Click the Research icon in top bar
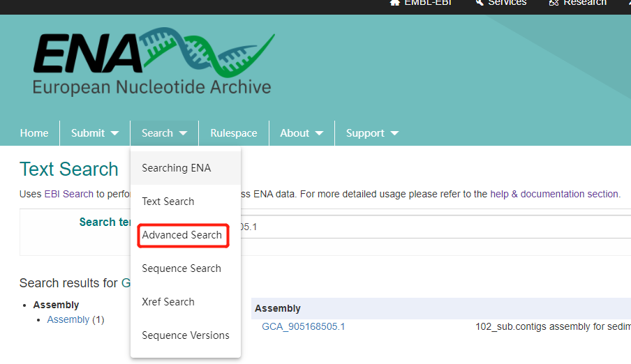Image resolution: width=631 pixels, height=364 pixels. (554, 3)
